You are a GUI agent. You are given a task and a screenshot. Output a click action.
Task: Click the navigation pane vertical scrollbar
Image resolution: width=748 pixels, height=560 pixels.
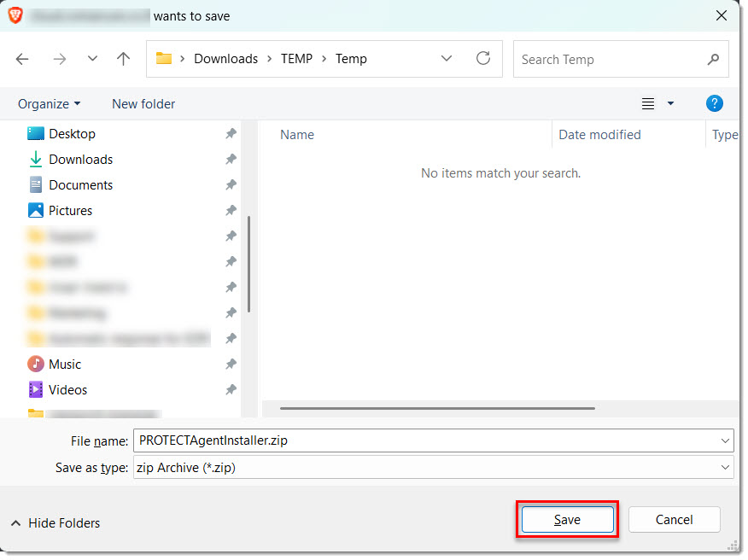(x=250, y=266)
